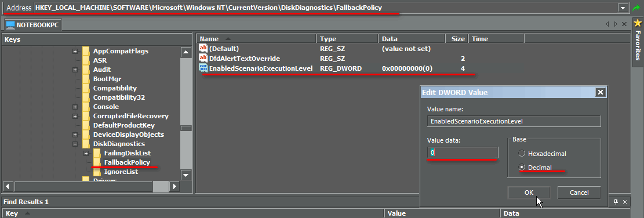The height and width of the screenshot is (218, 644).
Task: Select the DfdAlertTextOverride value row
Action: [x=333, y=59]
